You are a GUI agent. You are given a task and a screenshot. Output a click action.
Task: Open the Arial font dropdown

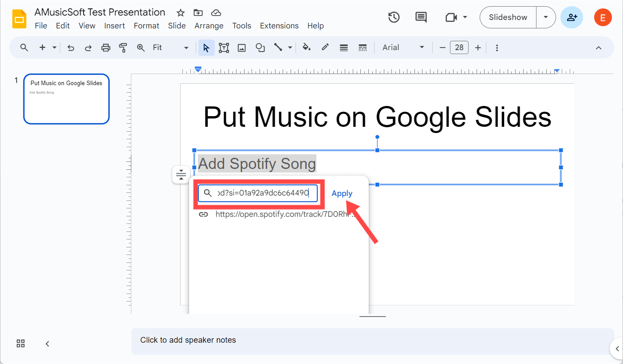[x=403, y=47]
